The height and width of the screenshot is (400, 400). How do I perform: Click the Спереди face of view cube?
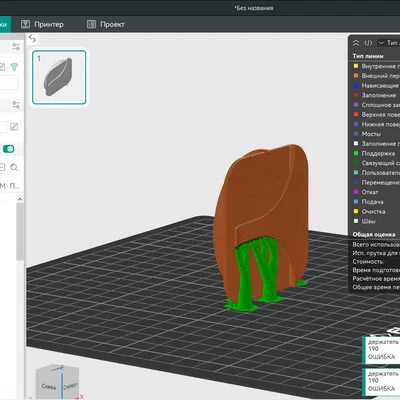click(70, 385)
